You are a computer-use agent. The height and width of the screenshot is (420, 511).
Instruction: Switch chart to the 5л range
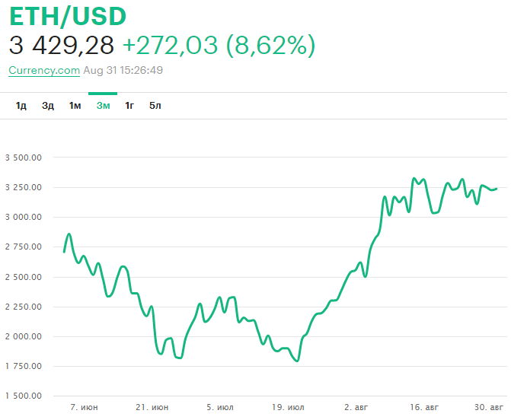[155, 106]
